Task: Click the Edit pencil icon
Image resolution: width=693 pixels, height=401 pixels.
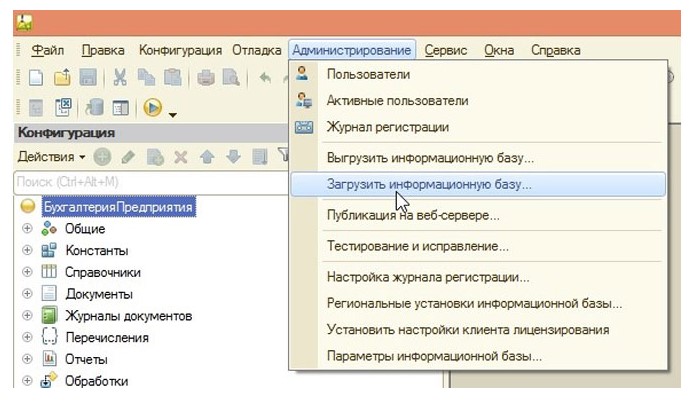Action: [128, 157]
